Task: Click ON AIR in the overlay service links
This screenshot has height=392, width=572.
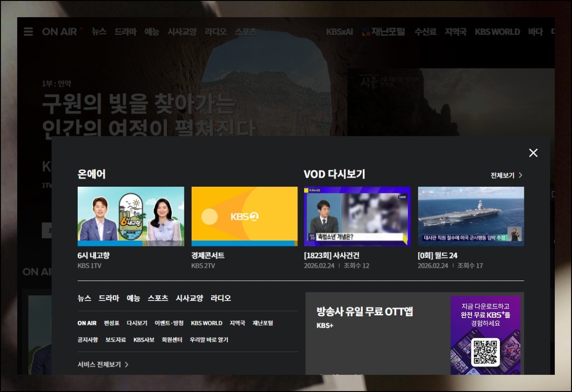Action: 87,323
